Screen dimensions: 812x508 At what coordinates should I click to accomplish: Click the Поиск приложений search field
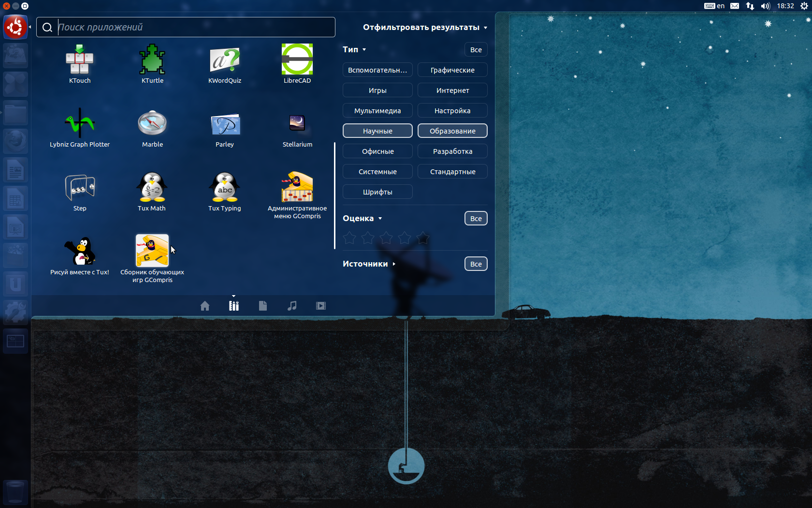tap(193, 27)
